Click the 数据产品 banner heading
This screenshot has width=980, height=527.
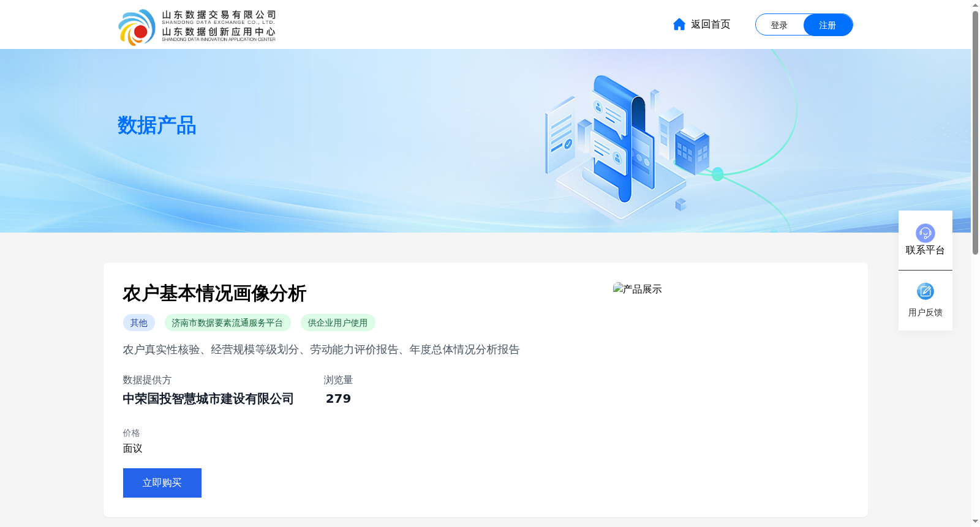pos(157,125)
